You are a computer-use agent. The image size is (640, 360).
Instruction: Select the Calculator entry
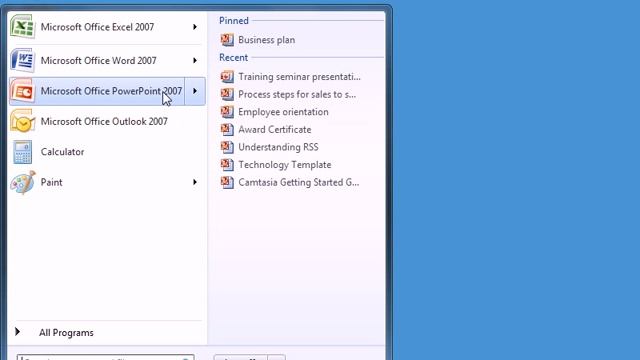(62, 152)
